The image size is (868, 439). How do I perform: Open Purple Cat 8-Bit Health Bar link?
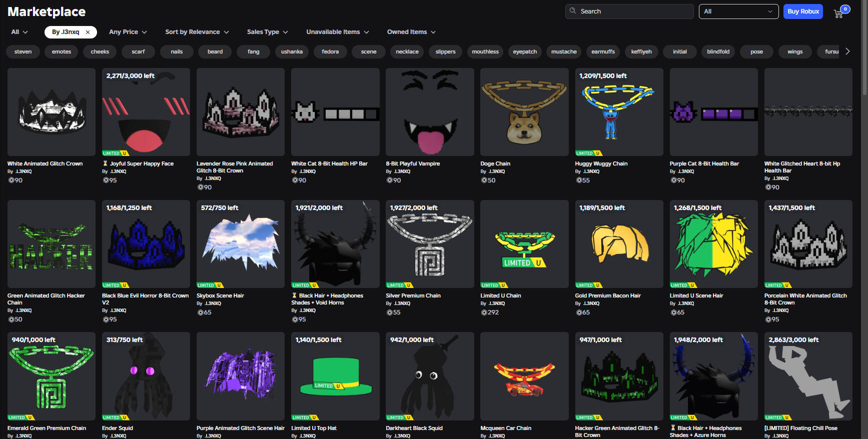tap(704, 163)
